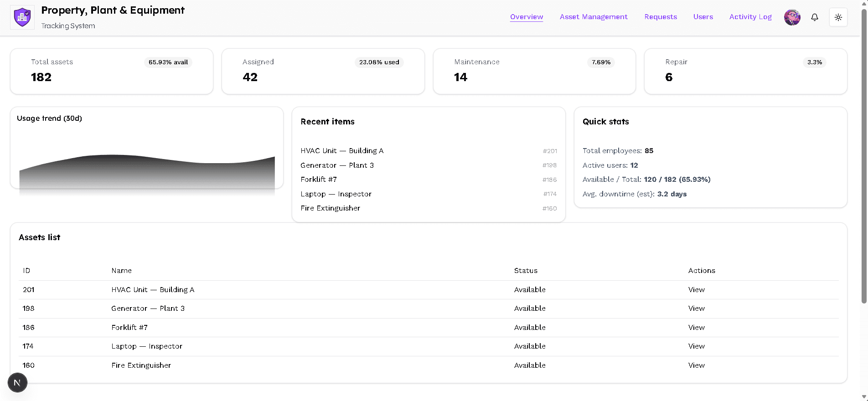Select Forklift #7 in Recent items
The width and height of the screenshot is (868, 401).
point(319,180)
